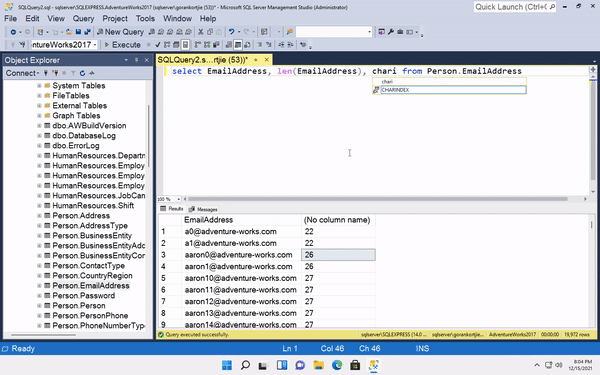Expand the System Tables folder
Viewport: 600px width, 375px height.
[39, 86]
